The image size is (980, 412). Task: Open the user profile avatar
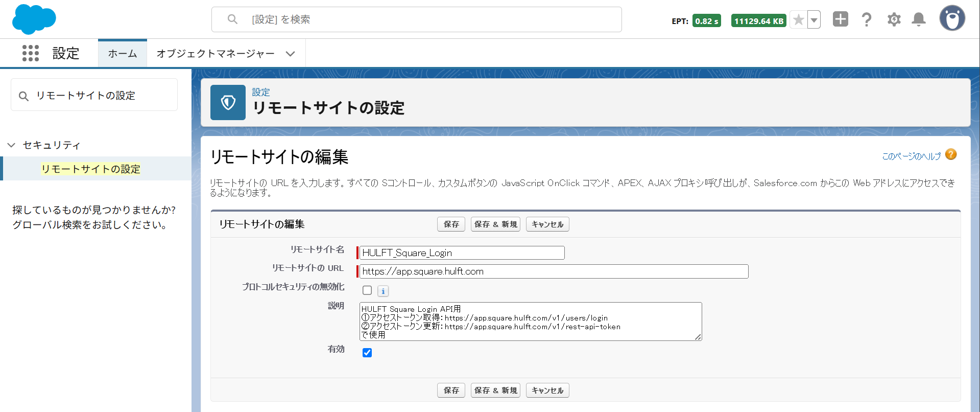pyautogui.click(x=952, y=18)
